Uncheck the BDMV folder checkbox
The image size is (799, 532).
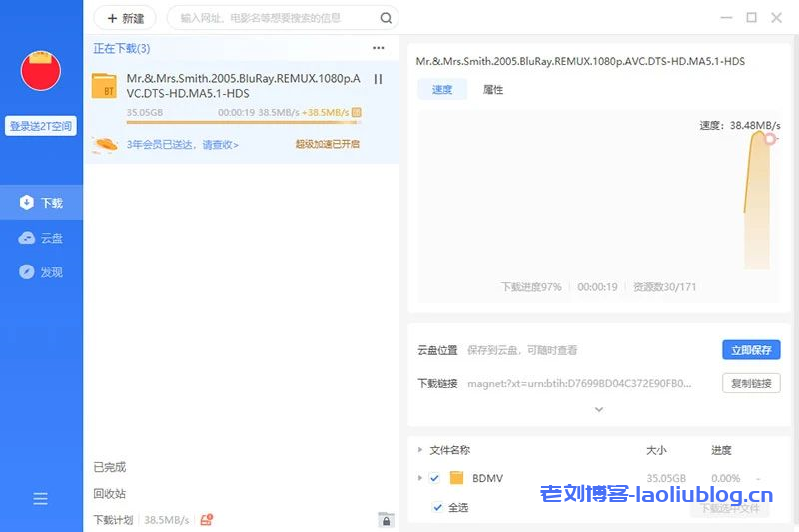point(434,478)
